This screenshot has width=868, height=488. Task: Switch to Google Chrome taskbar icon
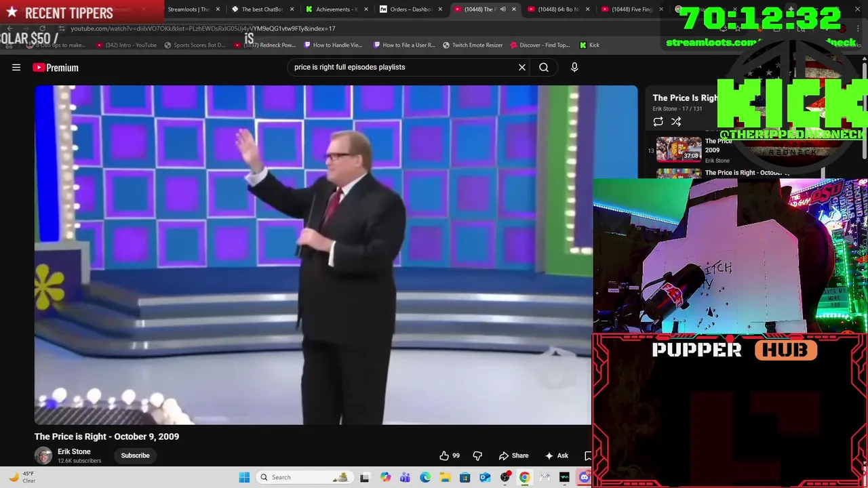524,477
